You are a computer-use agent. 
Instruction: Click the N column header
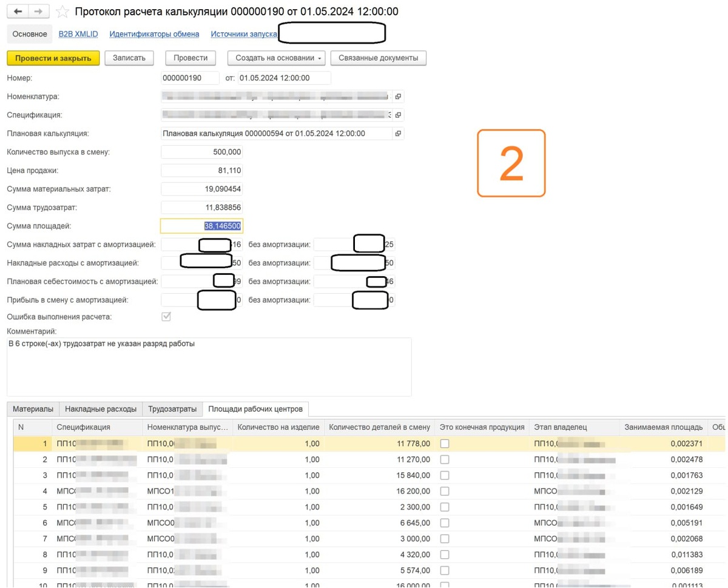[33, 427]
